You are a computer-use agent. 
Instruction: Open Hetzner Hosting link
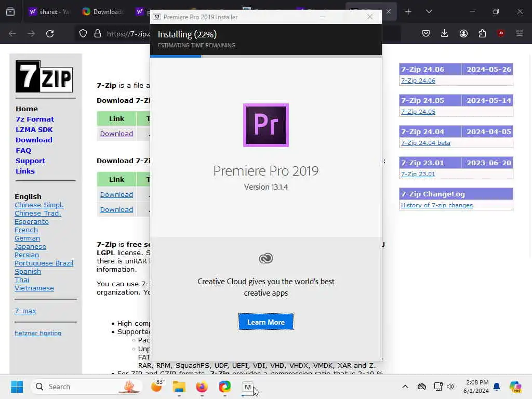click(x=38, y=333)
